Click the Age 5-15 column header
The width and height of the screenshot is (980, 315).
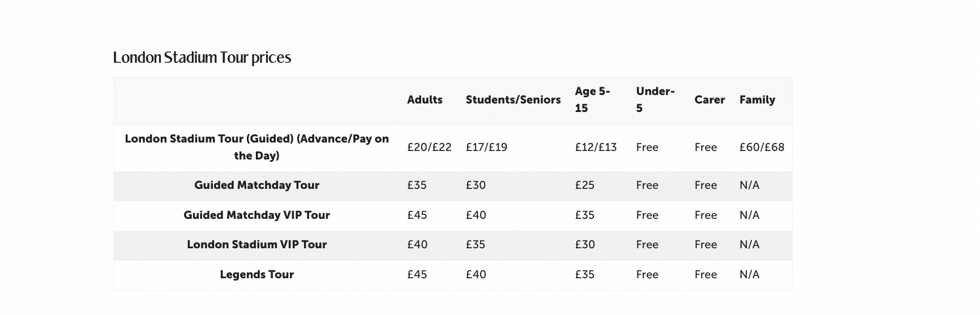592,100
